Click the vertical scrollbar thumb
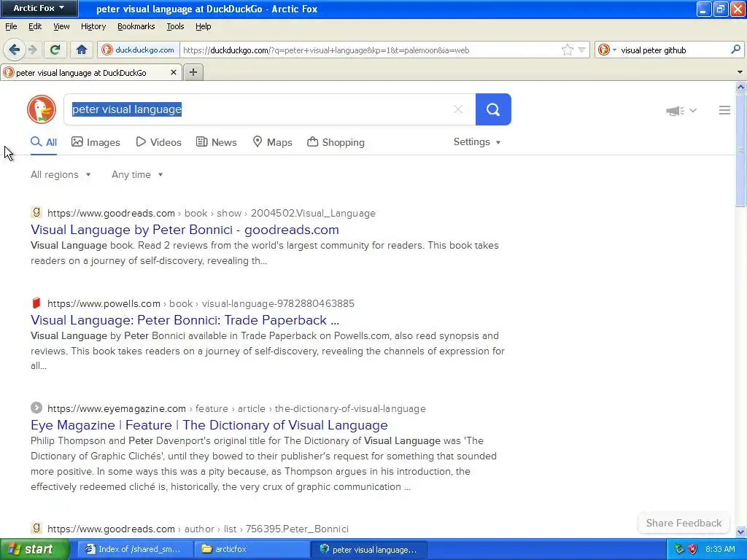The image size is (747, 560). [x=740, y=150]
